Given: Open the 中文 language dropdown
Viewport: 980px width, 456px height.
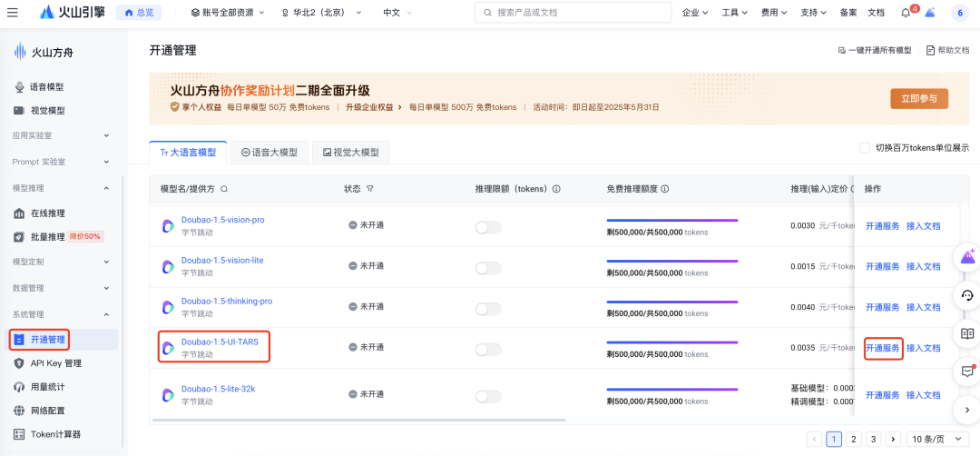Looking at the screenshot, I should (397, 13).
